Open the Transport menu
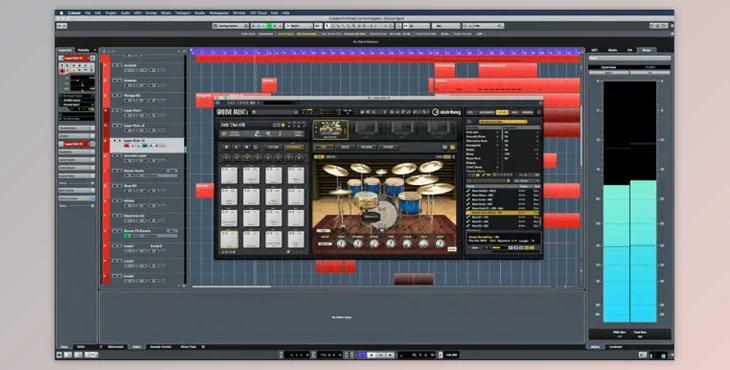Image resolution: width=730 pixels, height=370 pixels. 182,13
